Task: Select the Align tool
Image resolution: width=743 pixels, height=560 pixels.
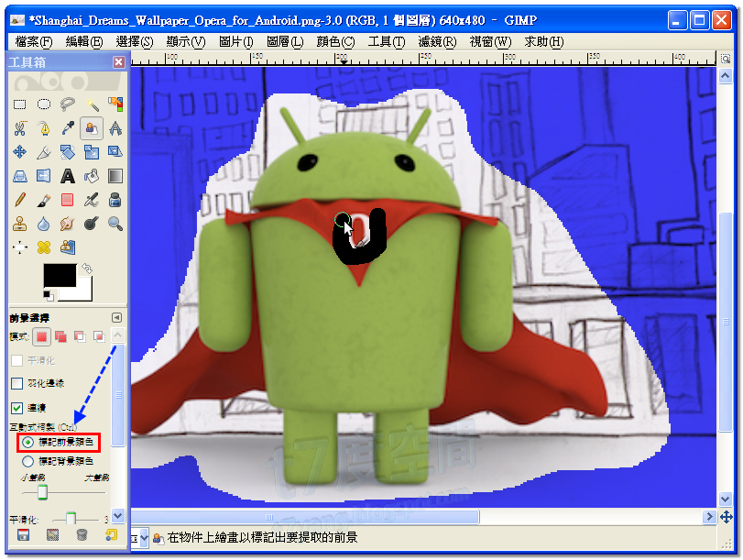Action: tap(20, 247)
